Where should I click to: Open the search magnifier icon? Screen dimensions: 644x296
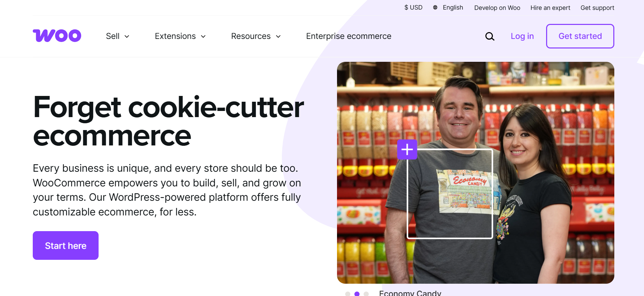pos(490,36)
